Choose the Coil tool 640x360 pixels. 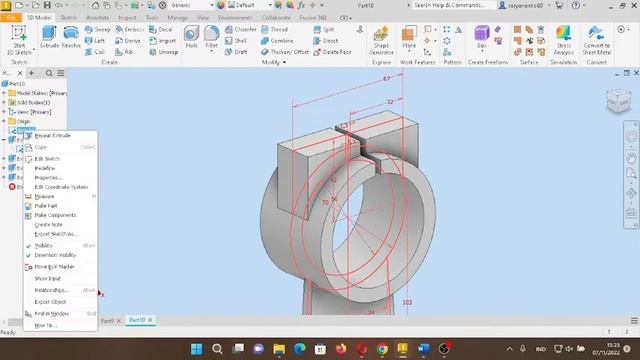point(95,52)
